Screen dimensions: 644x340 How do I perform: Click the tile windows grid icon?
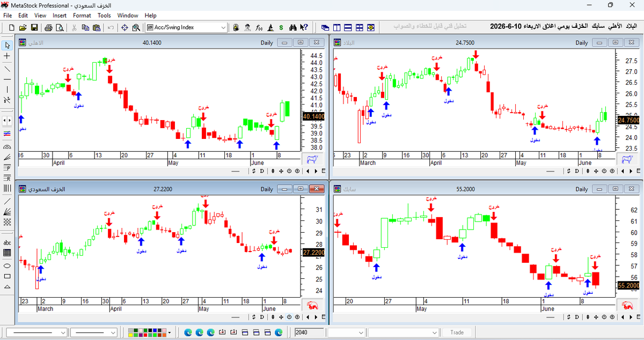coord(360,27)
